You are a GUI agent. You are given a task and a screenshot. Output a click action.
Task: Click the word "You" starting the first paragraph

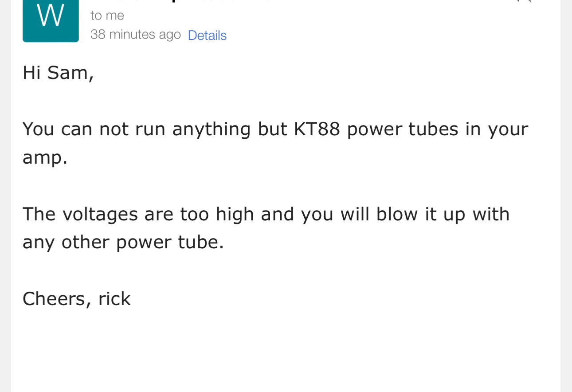pyautogui.click(x=38, y=129)
